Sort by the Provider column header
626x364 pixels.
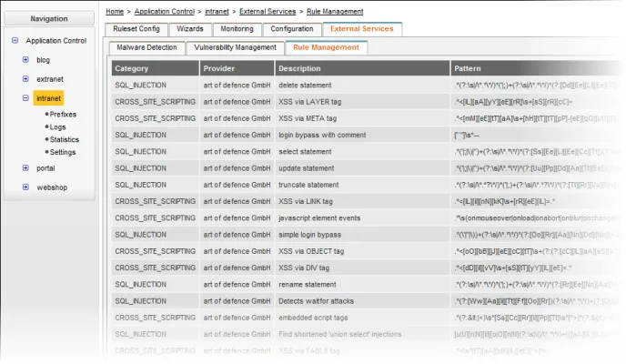[237, 68]
